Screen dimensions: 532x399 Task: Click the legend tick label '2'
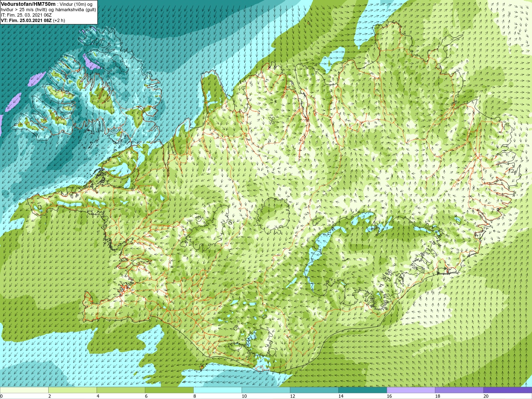[49, 396]
